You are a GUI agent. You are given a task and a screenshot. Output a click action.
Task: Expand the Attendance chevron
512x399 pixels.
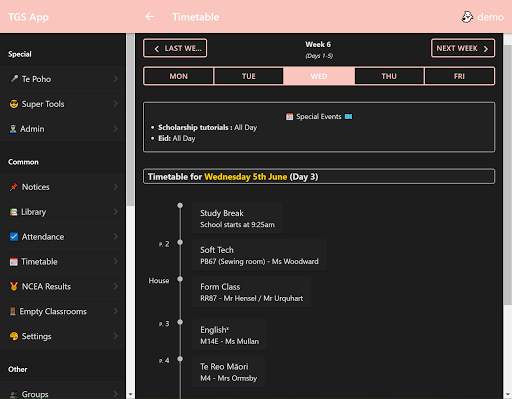point(115,237)
